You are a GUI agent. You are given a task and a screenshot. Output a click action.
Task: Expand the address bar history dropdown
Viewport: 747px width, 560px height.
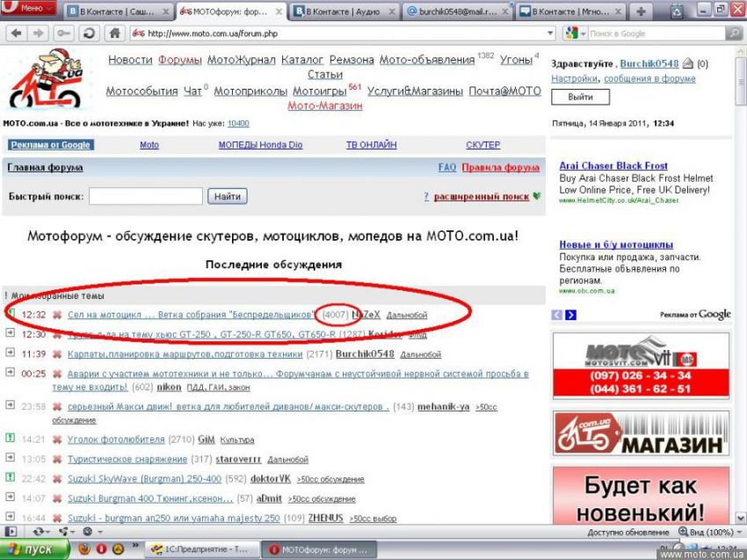tap(550, 33)
